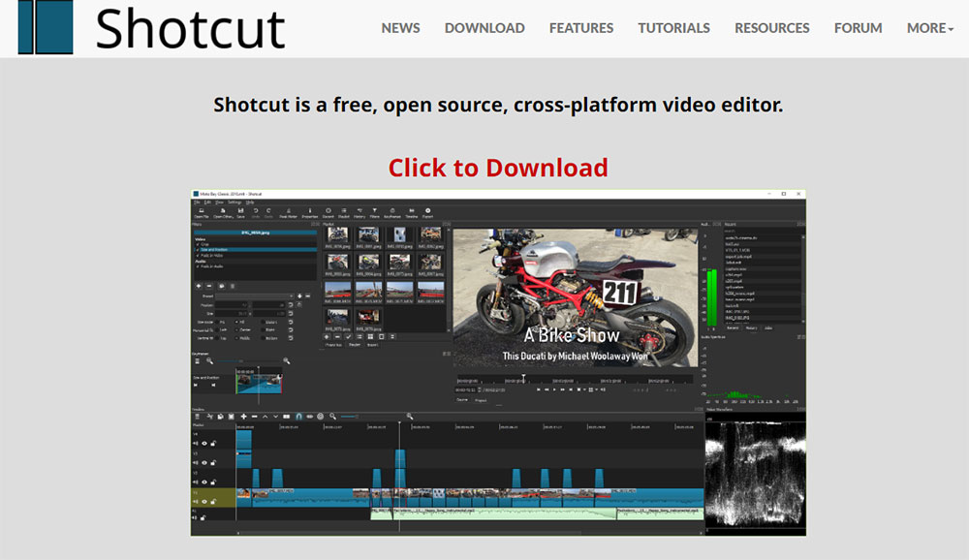Screen dimensions: 969x560
Task: Go to the DOWNLOAD page in the navigation
Action: tap(484, 28)
